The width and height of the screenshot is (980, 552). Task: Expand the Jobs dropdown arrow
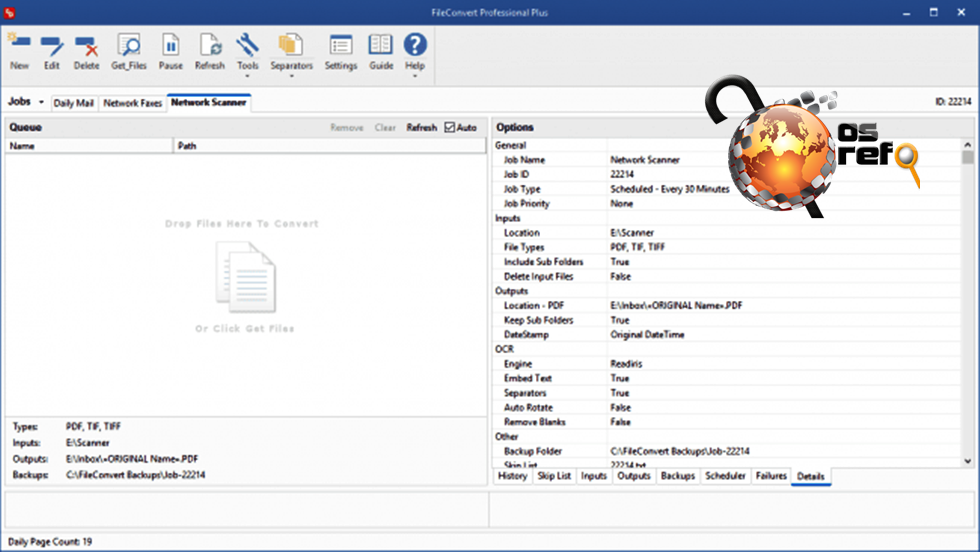pos(41,102)
